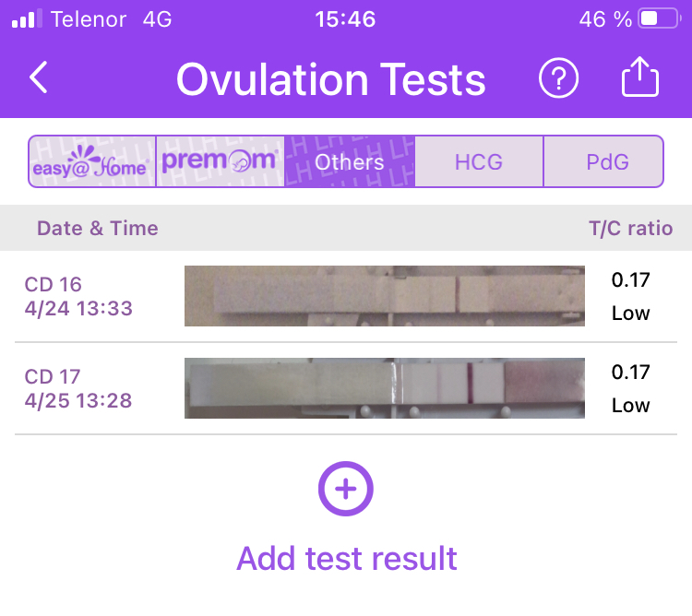Open CD 17 test strip photo
Viewport: 692px width, 616px height.
384,388
